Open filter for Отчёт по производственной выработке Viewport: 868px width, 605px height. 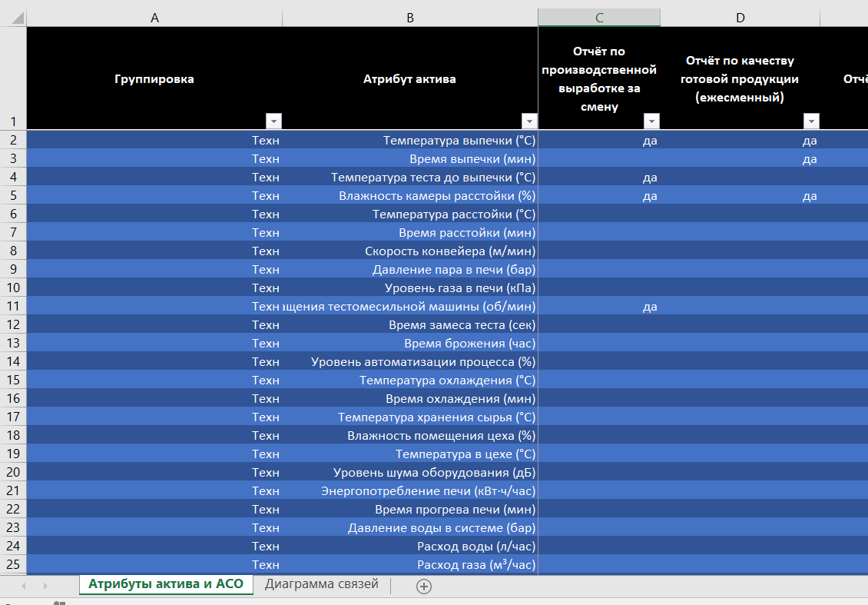(x=651, y=121)
